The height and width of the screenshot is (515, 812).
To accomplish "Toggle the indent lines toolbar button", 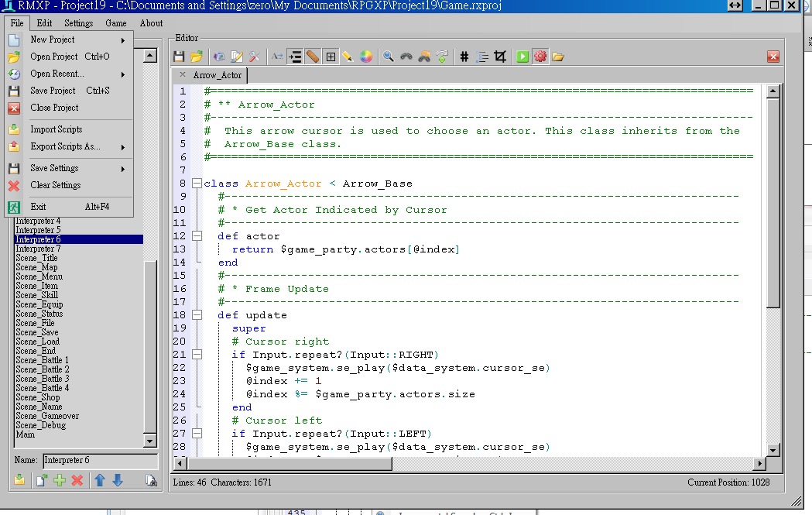I will (295, 57).
